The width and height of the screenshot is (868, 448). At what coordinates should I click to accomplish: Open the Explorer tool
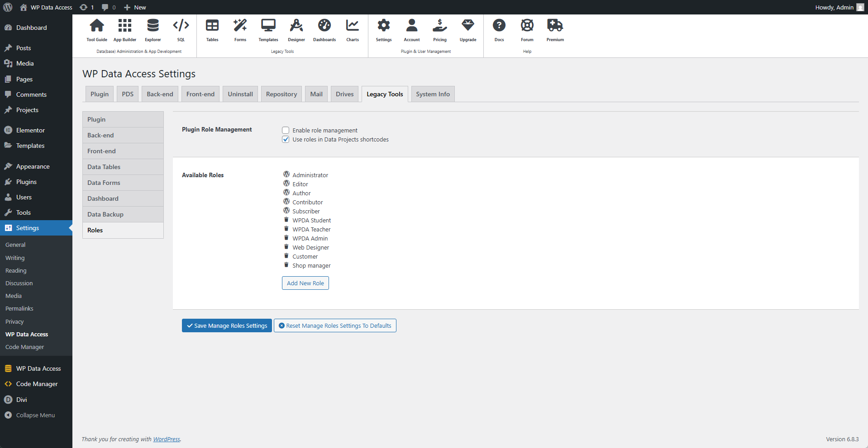(x=153, y=30)
